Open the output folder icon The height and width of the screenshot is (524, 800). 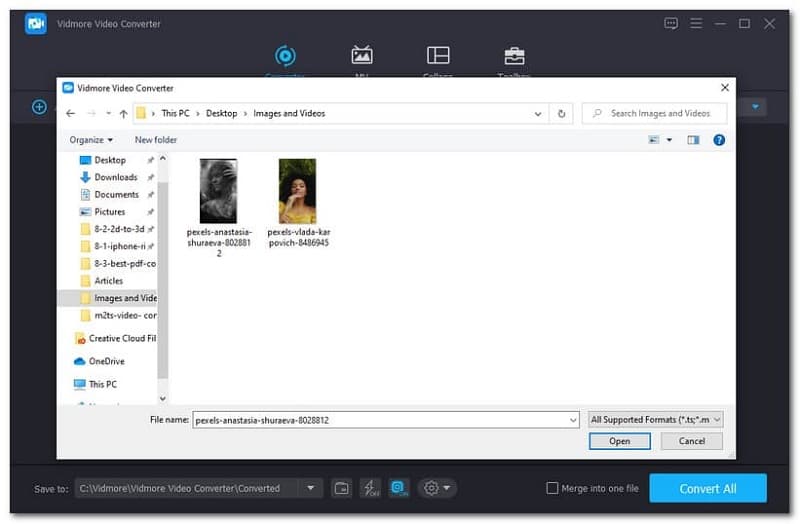pyautogui.click(x=342, y=488)
